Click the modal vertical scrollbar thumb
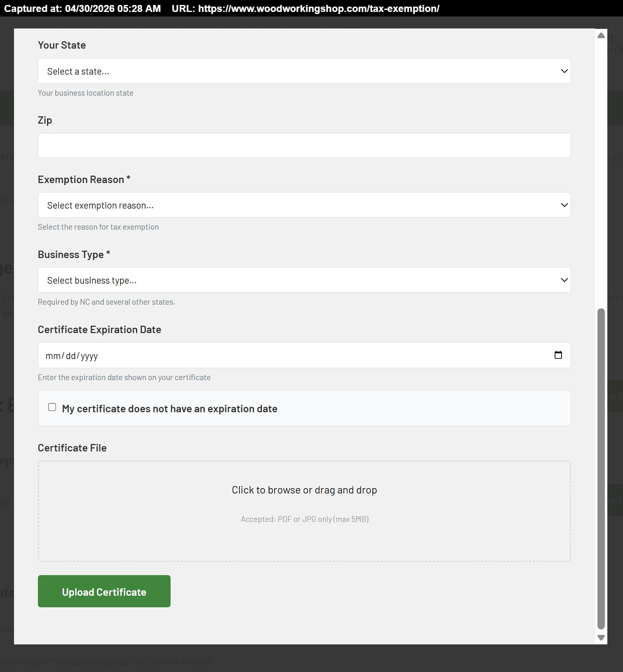Screen dimensions: 623x672 point(601,469)
